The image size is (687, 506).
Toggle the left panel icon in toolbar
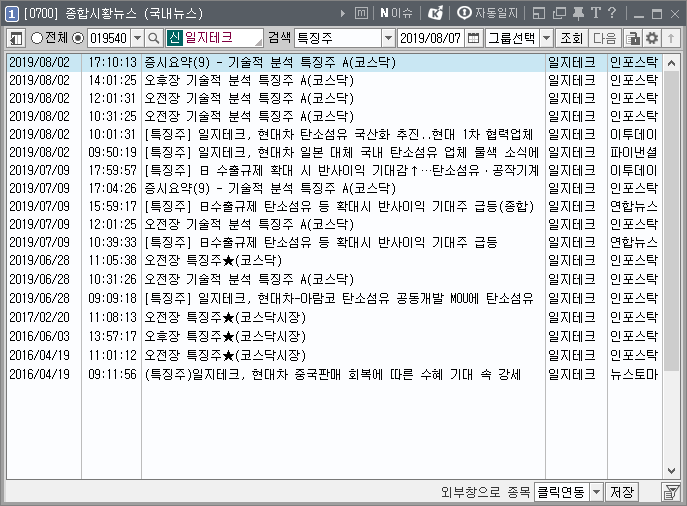click(17, 39)
